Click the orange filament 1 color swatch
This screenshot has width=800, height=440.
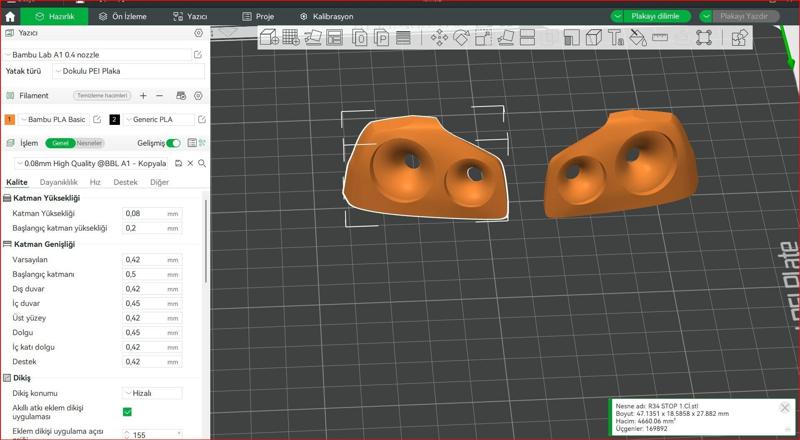(x=10, y=119)
